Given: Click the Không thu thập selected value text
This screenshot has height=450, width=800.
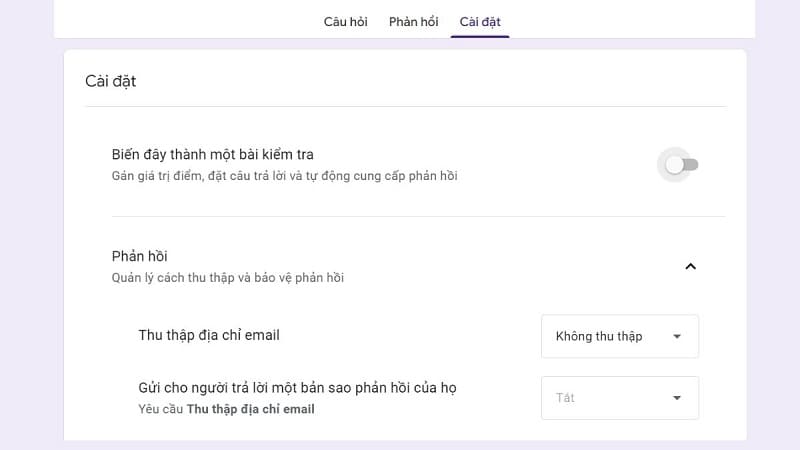Looking at the screenshot, I should click(599, 336).
